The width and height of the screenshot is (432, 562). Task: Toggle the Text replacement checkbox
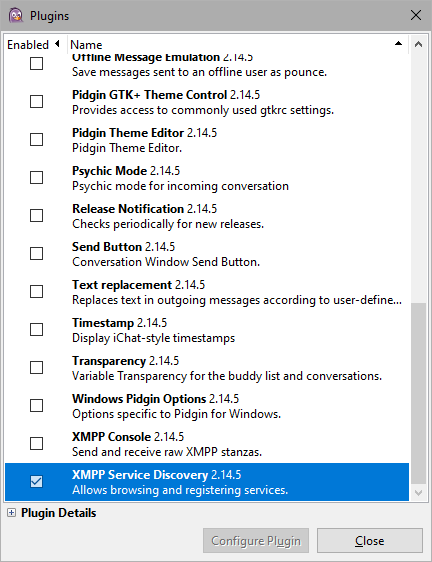pos(36,292)
